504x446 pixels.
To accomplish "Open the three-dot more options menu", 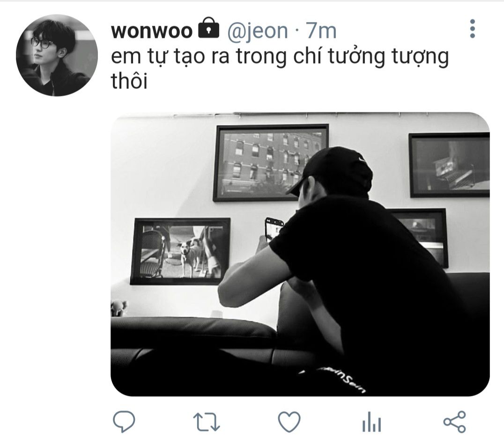I will pos(472,29).
